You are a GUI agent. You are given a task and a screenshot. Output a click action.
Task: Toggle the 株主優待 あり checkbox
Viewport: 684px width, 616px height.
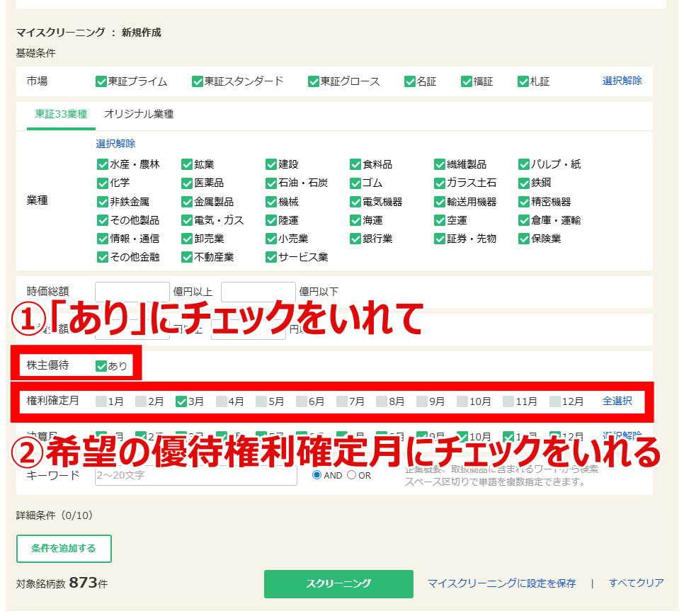(101, 366)
